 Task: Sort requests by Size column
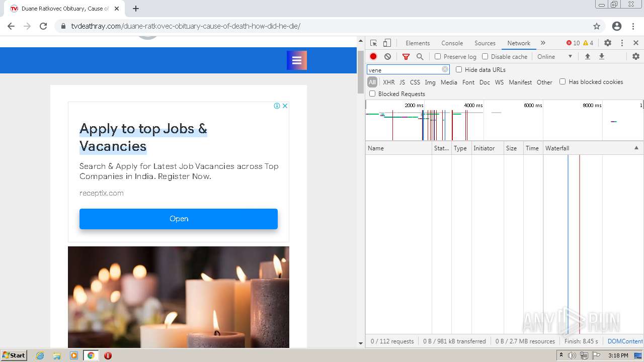point(514,148)
